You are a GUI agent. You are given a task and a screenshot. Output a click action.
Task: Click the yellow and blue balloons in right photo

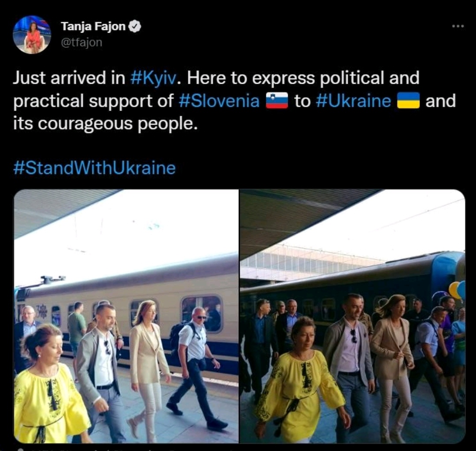tap(457, 290)
